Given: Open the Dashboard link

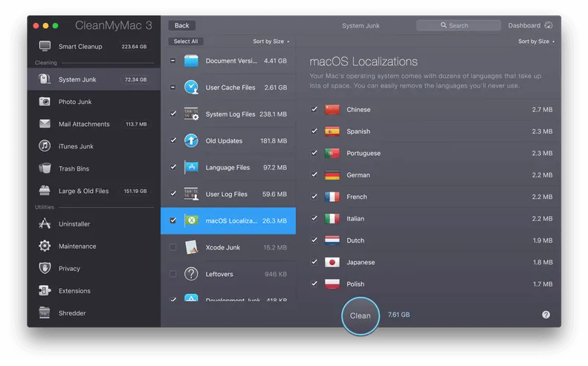Looking at the screenshot, I should click(530, 25).
